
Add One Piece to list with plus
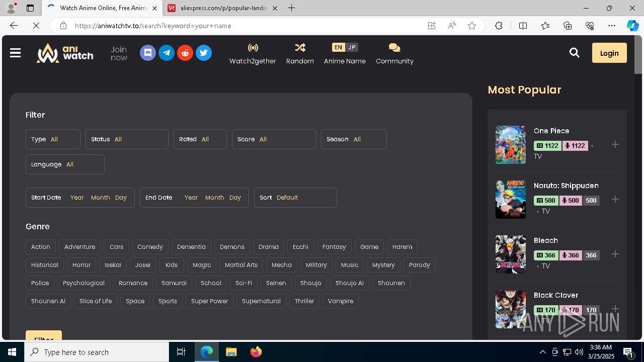[x=615, y=145]
